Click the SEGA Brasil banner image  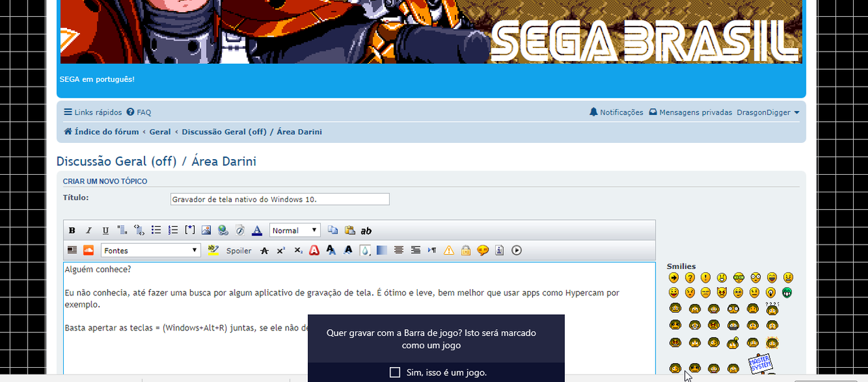(431, 32)
